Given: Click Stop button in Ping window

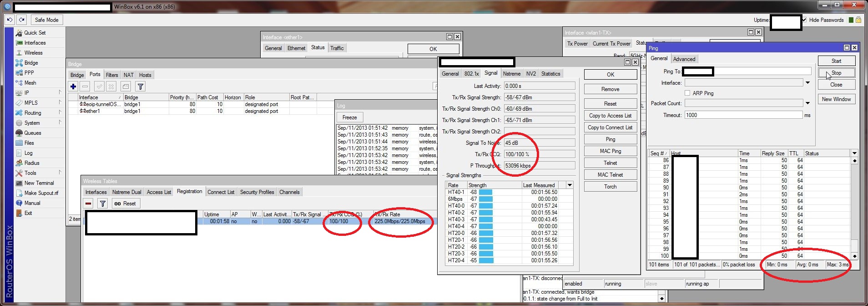Looking at the screenshot, I should [x=837, y=73].
